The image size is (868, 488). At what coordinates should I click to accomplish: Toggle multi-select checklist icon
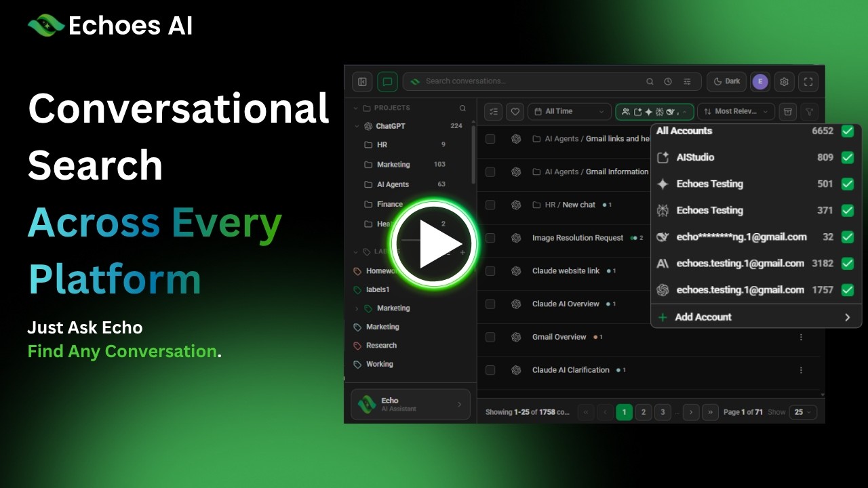493,111
